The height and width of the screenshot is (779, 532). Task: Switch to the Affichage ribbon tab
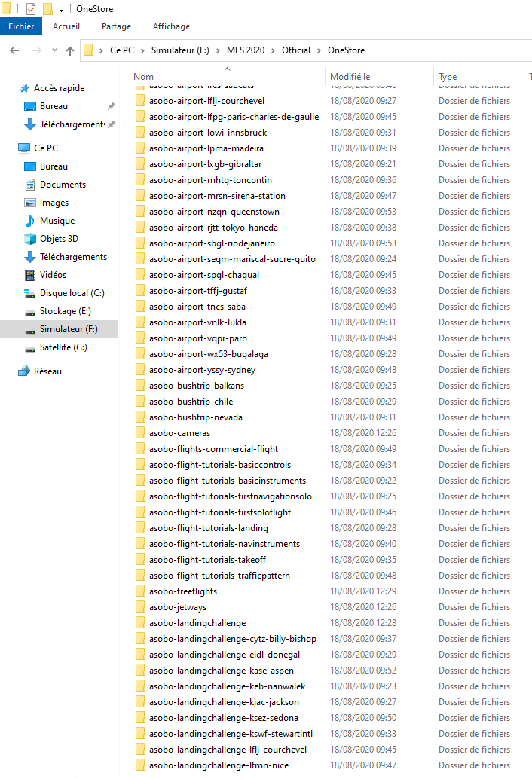(171, 26)
